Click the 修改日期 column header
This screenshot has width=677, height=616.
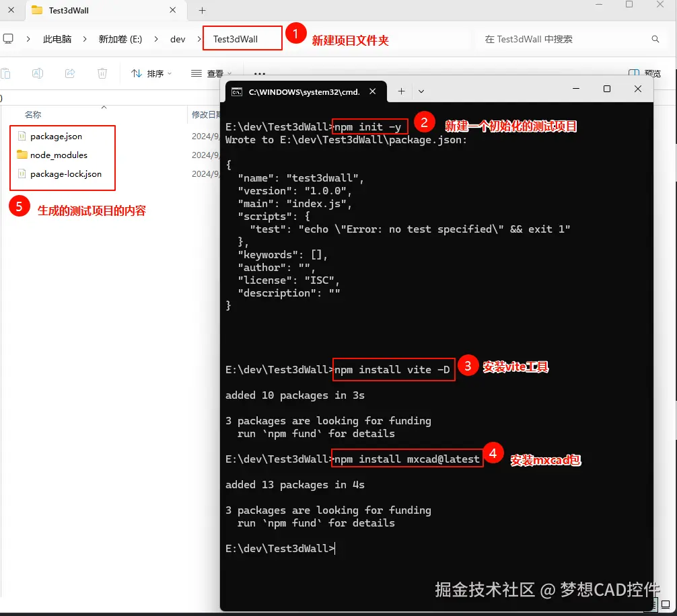click(206, 115)
